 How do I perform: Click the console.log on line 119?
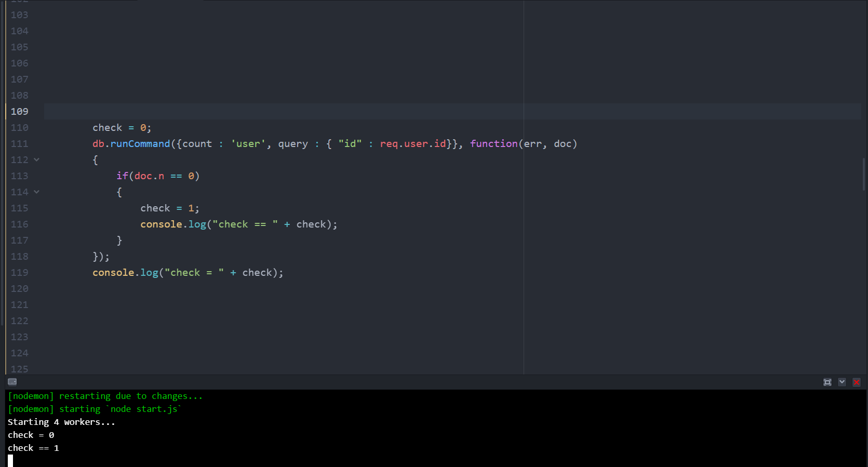click(125, 273)
